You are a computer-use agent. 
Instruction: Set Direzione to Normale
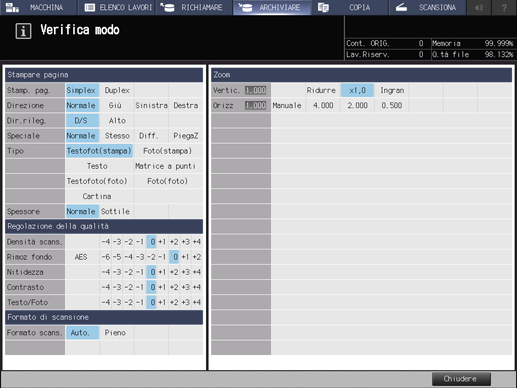82,105
